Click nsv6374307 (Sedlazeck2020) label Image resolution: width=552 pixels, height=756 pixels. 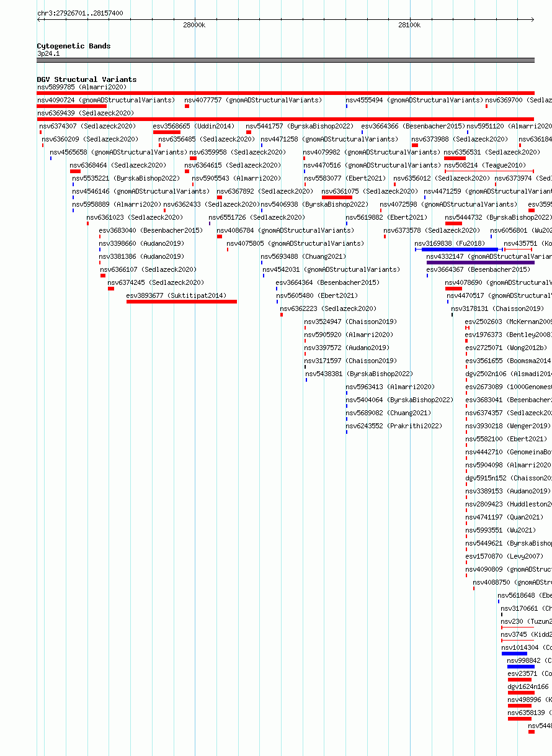(87, 126)
